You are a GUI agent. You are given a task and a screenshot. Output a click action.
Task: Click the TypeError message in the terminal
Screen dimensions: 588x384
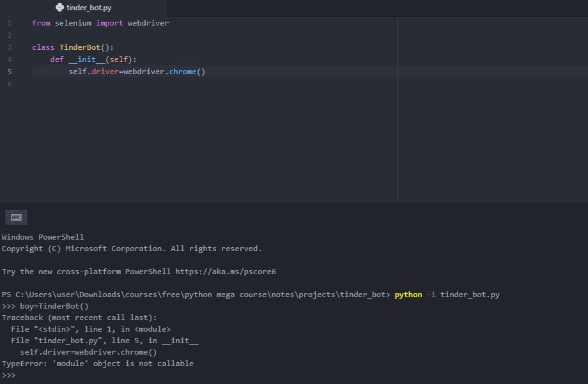[x=97, y=364]
